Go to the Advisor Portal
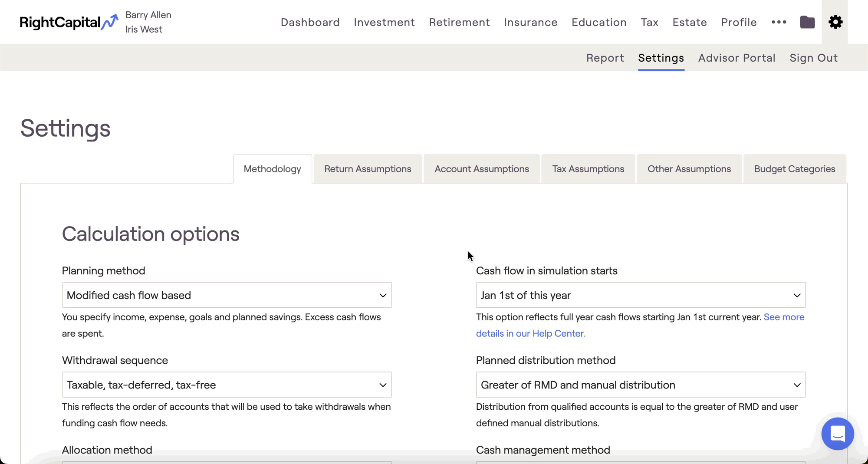Viewport: 868px width, 464px height. point(736,58)
